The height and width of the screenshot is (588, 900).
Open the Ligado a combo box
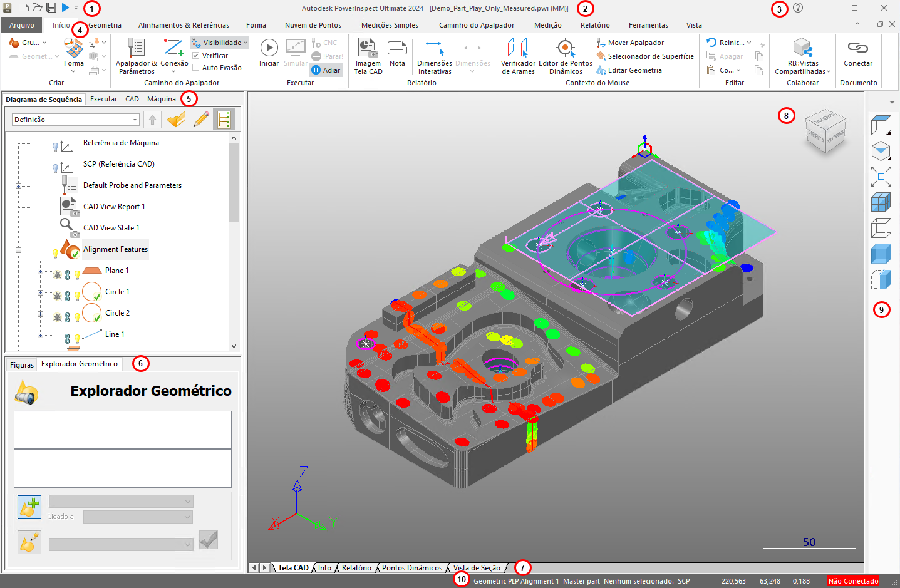click(x=138, y=517)
